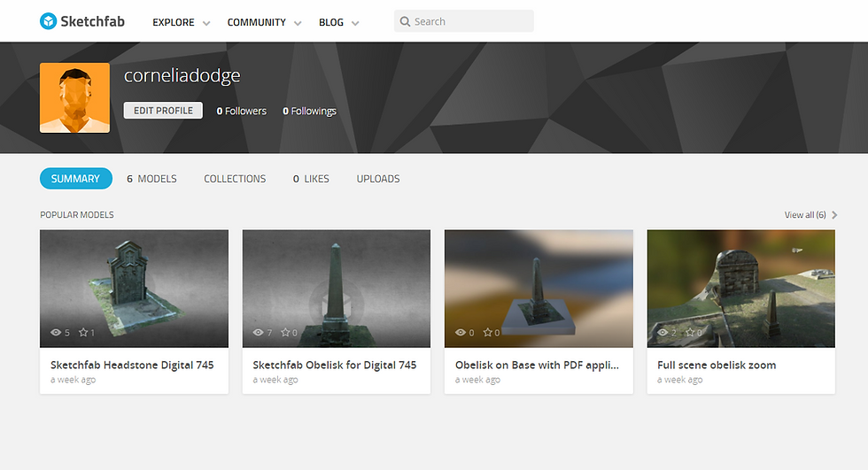Open the 0 Likes tab
The image size is (868, 470).
coord(311,179)
